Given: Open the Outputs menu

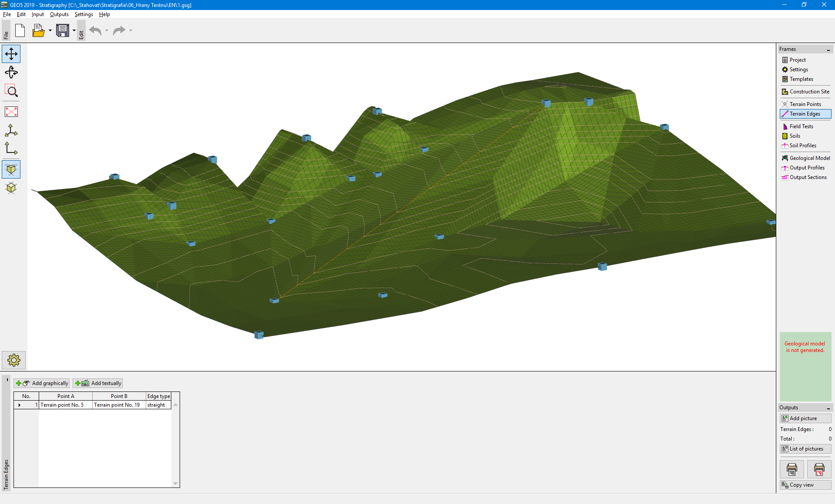Looking at the screenshot, I should (x=59, y=14).
